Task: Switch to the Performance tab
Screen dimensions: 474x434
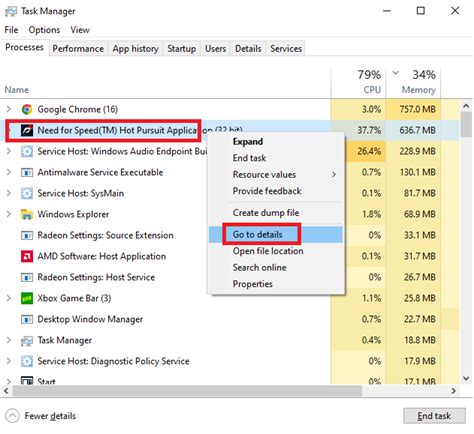Action: click(78, 49)
